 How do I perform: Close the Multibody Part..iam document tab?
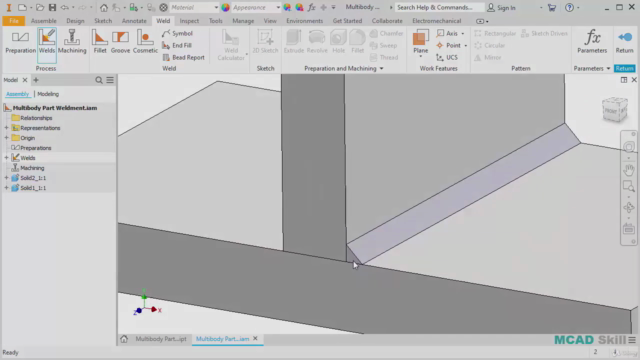pos(255,338)
